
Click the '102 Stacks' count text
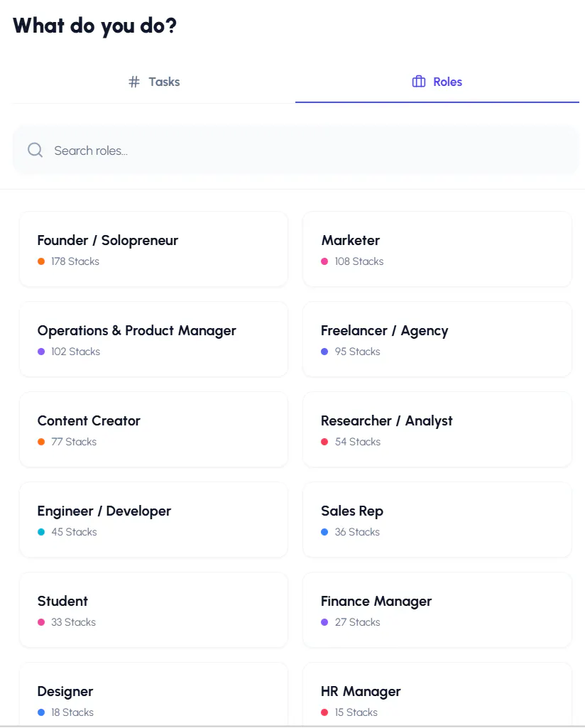pos(76,352)
